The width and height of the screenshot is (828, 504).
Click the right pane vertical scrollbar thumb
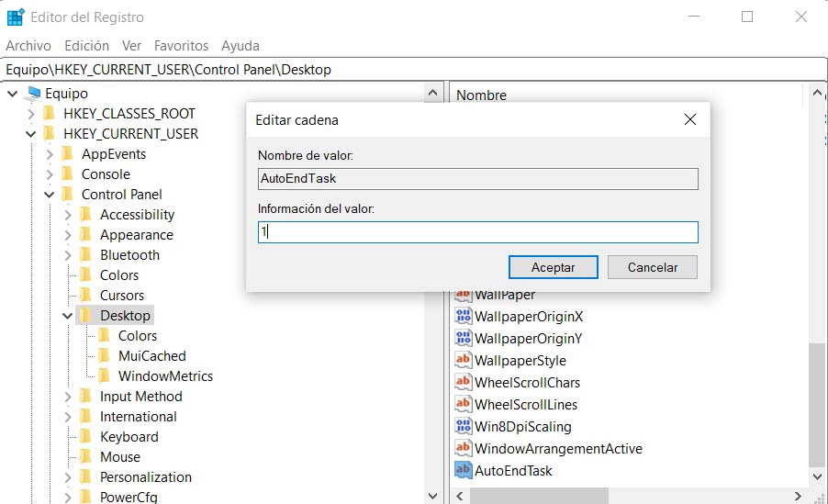(816, 404)
